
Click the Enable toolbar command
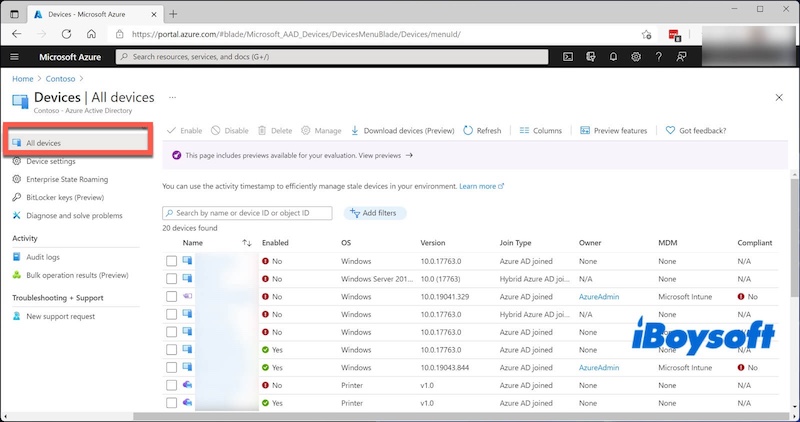185,131
